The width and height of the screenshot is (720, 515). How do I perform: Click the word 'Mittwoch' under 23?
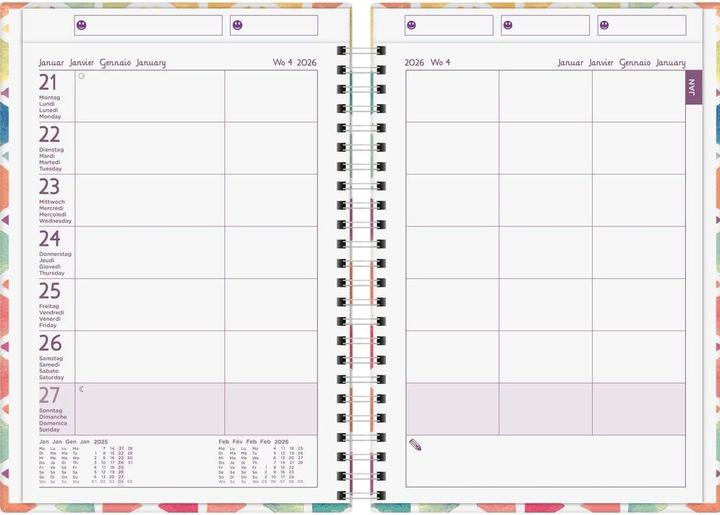(x=52, y=202)
